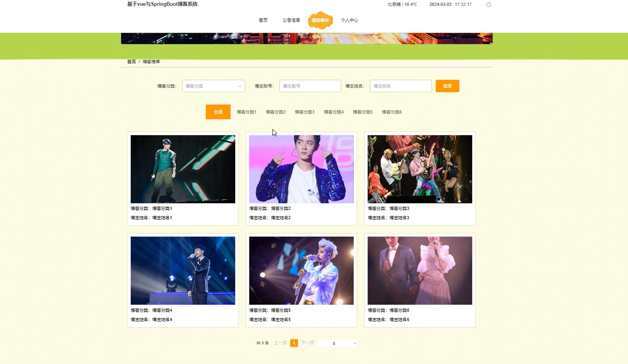
Task: Filter by 博客分类6 tab
Action: tap(392, 112)
